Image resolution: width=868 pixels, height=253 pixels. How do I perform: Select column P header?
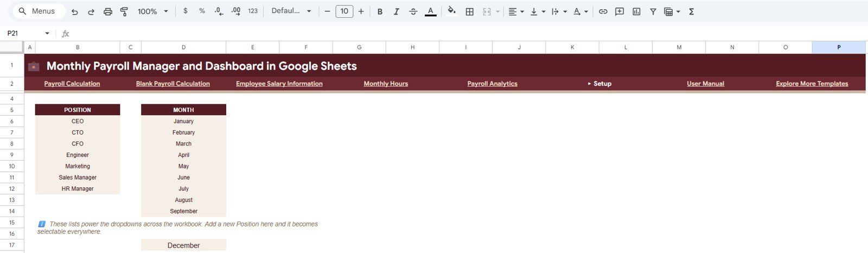pyautogui.click(x=839, y=47)
